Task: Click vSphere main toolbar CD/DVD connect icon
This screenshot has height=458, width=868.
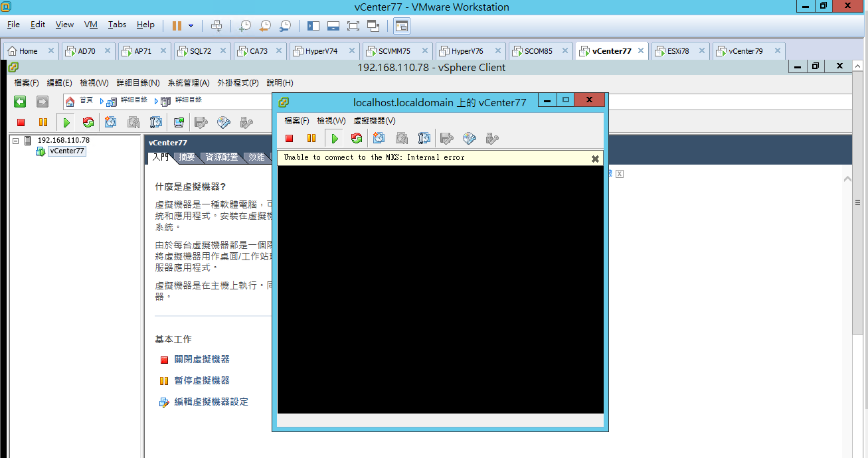Action: coord(224,122)
